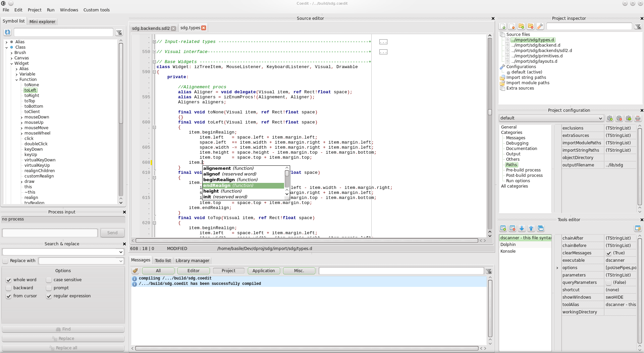The width and height of the screenshot is (644, 353).
Task: Add source file to project
Action: click(x=502, y=27)
